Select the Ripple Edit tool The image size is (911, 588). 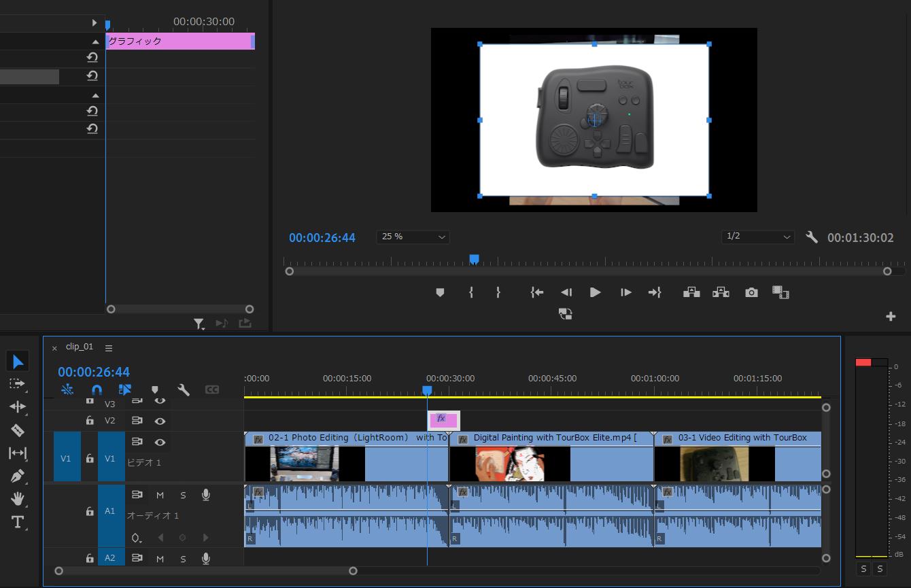[18, 407]
